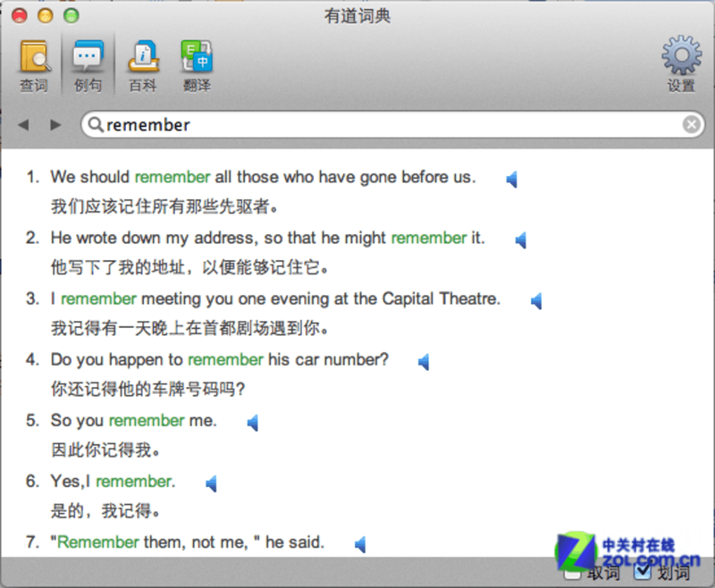
Task: Open the 查词 word lookup tool
Action: coord(34,65)
